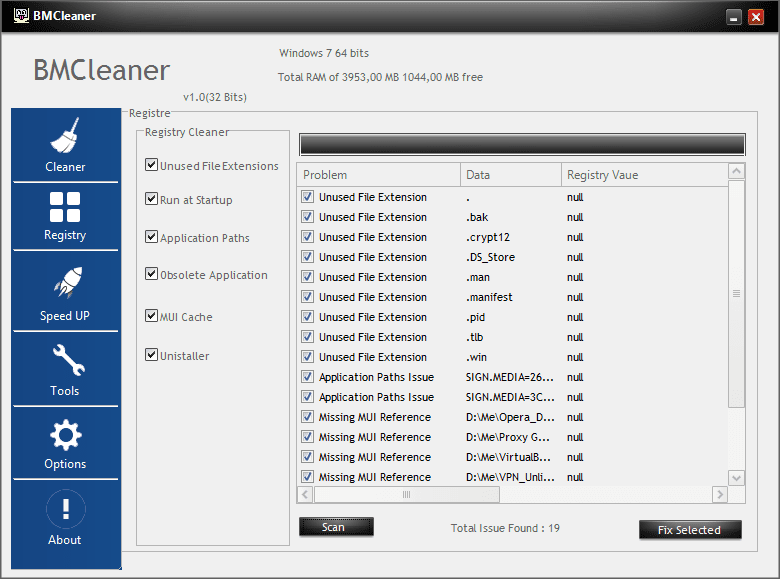Click the Registry Vaue column header
This screenshot has width=780, height=579.
pyautogui.click(x=645, y=175)
